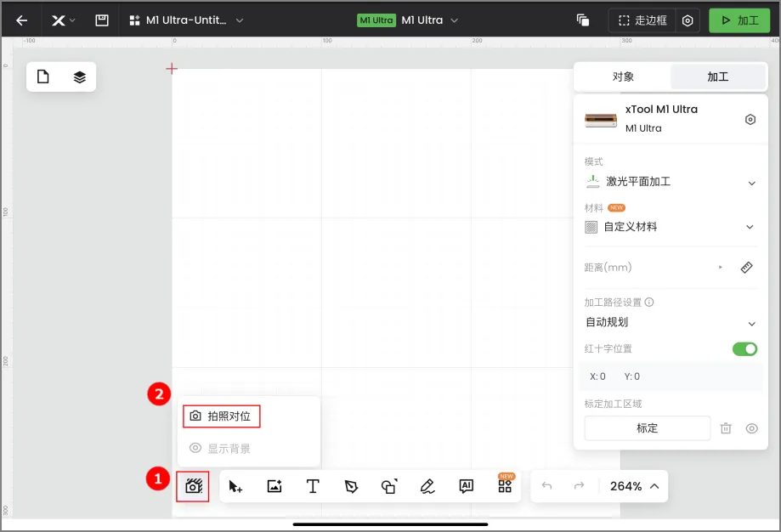781x532 pixels.
Task: Start processing with the green 加工 button
Action: pyautogui.click(x=739, y=20)
